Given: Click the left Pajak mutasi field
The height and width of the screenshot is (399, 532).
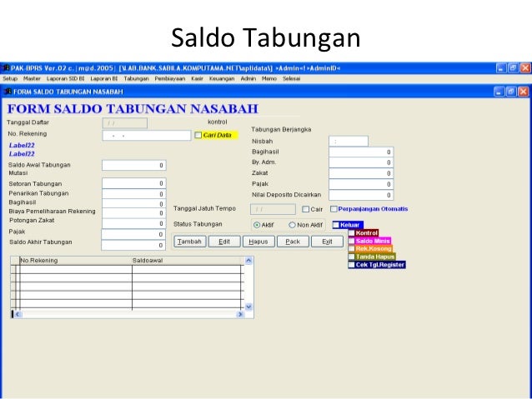Looking at the screenshot, I should click(x=133, y=234).
